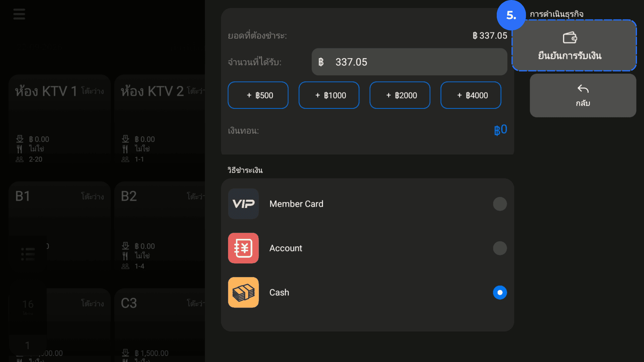This screenshot has height=362, width=644.
Task: Click the 2-20 capacity on KTV 1 card
Action: (36, 159)
